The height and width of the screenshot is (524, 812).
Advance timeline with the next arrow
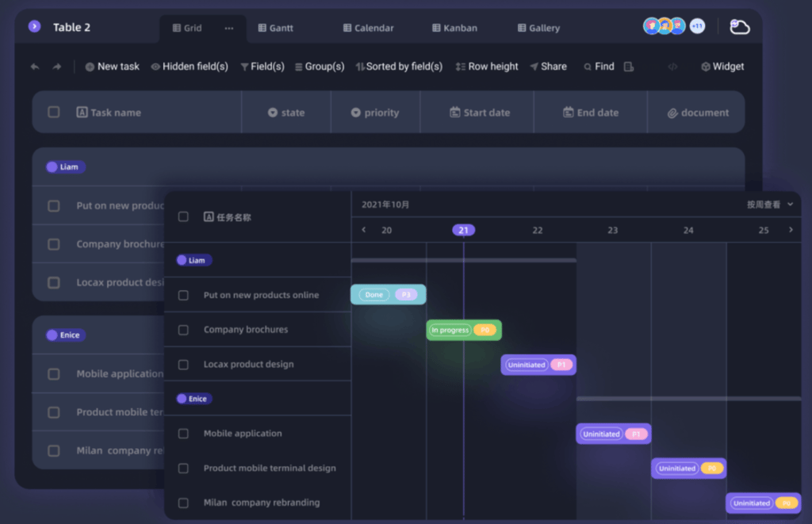[791, 230]
